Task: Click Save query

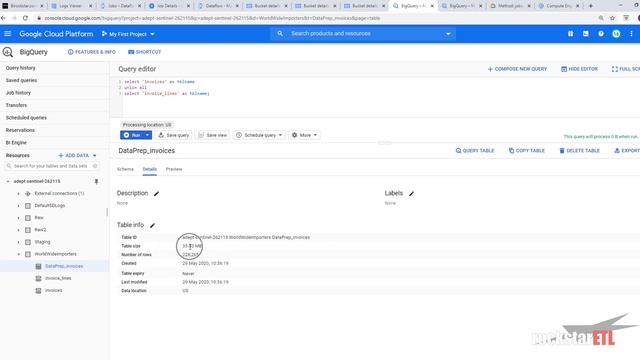Action: click(x=173, y=135)
